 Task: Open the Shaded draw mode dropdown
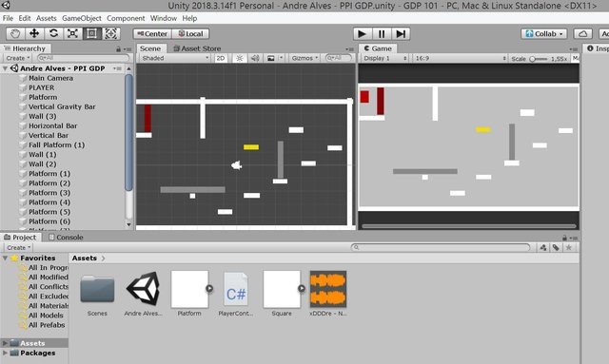[174, 58]
